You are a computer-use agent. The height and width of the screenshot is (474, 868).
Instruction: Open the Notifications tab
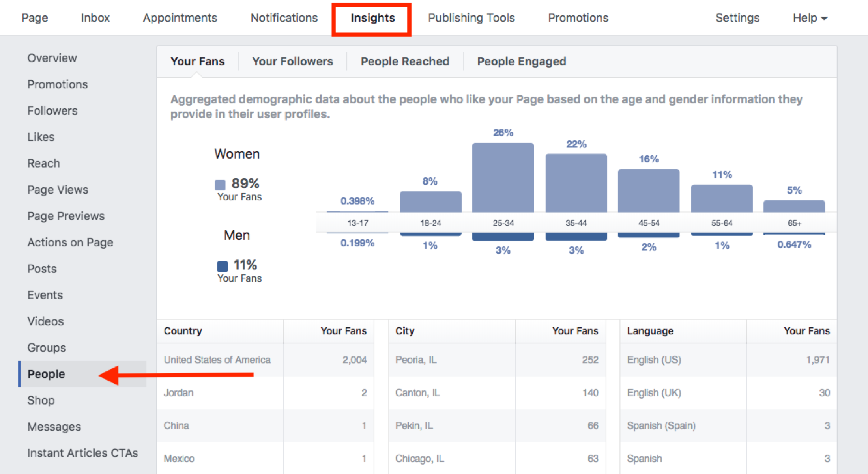pos(284,18)
